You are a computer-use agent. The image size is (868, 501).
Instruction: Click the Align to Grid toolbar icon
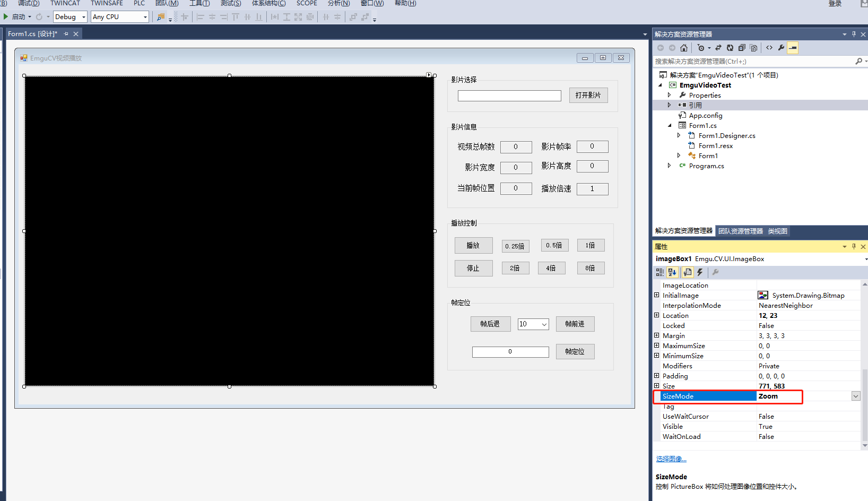(184, 17)
